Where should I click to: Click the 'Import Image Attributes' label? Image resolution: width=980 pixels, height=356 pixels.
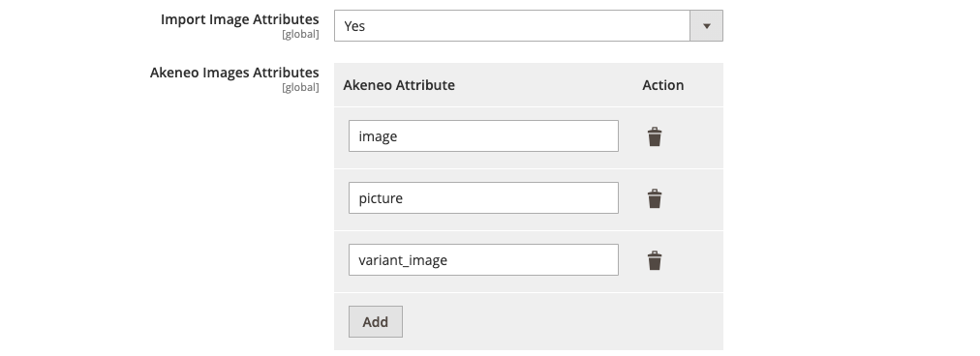[239, 19]
